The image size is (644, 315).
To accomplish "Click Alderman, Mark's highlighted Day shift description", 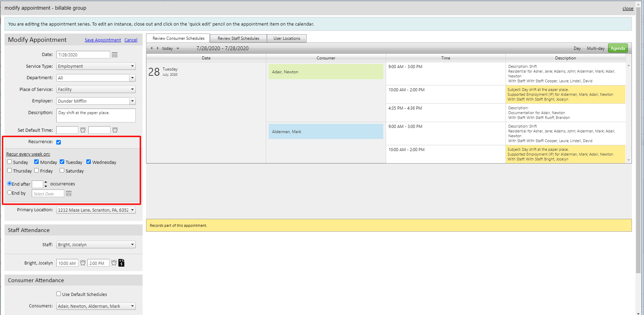I will coord(566,154).
